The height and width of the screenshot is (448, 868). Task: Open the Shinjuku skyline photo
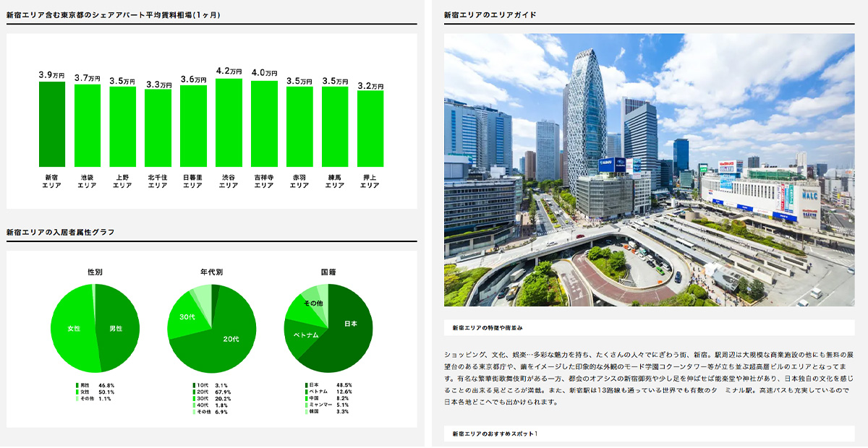pyautogui.click(x=649, y=170)
